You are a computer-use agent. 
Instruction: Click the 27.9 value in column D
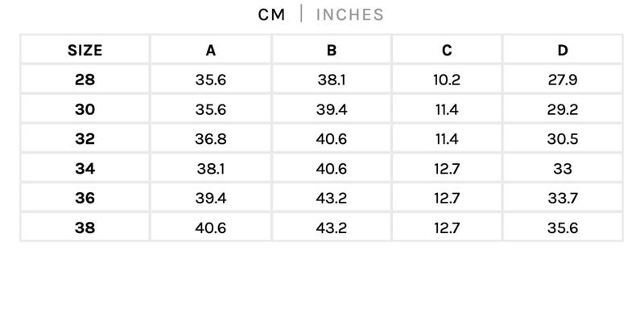click(x=563, y=80)
